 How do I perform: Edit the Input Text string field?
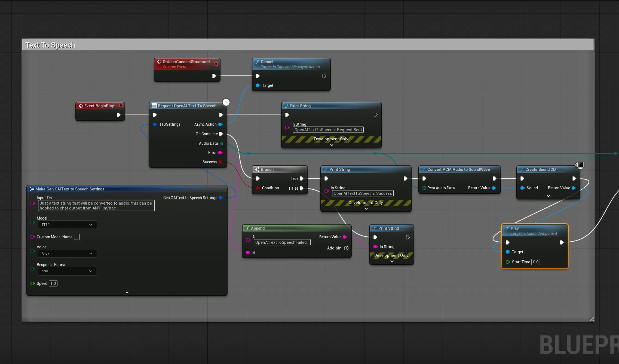tap(96, 206)
